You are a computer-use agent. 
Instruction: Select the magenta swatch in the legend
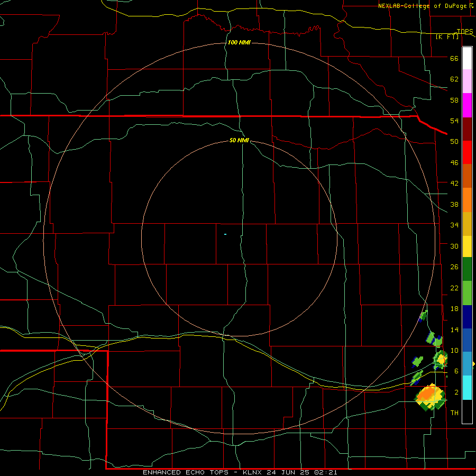[467, 105]
